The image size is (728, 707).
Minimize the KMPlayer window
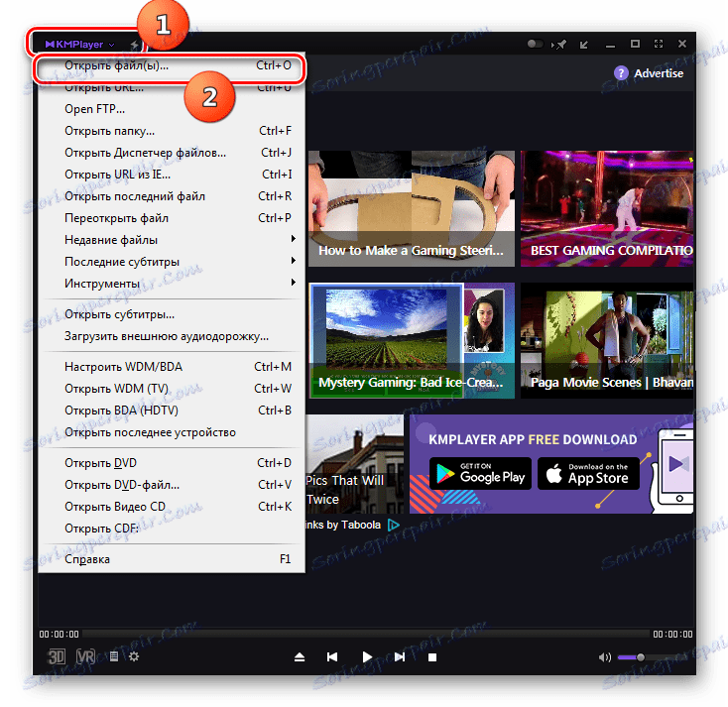610,46
